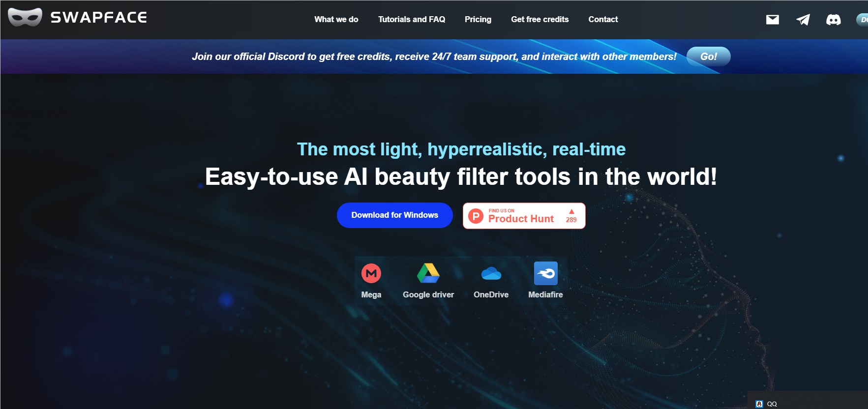Click the SWAPFACE wordmark text
Screen dimensions: 868x409
coord(99,18)
